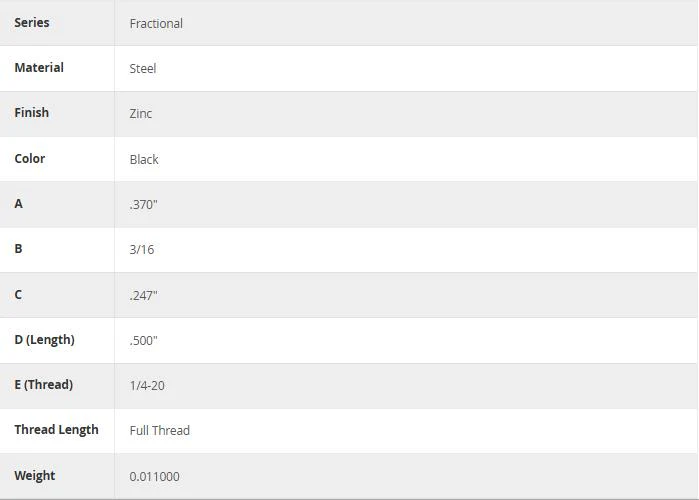Click the Series row label
This screenshot has height=500, width=699.
click(32, 23)
